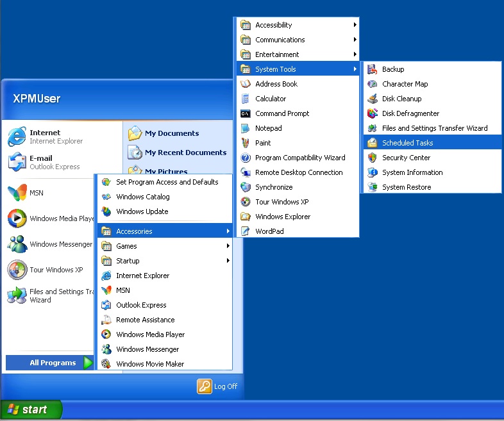Select Windows Messenger in All Programs list
Image resolution: width=504 pixels, height=421 pixels.
click(165, 349)
